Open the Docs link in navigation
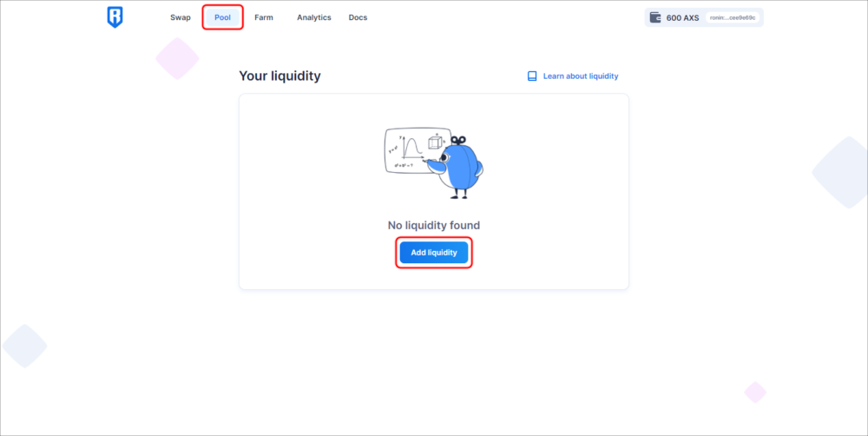Image resolution: width=868 pixels, height=436 pixels. pyautogui.click(x=358, y=17)
